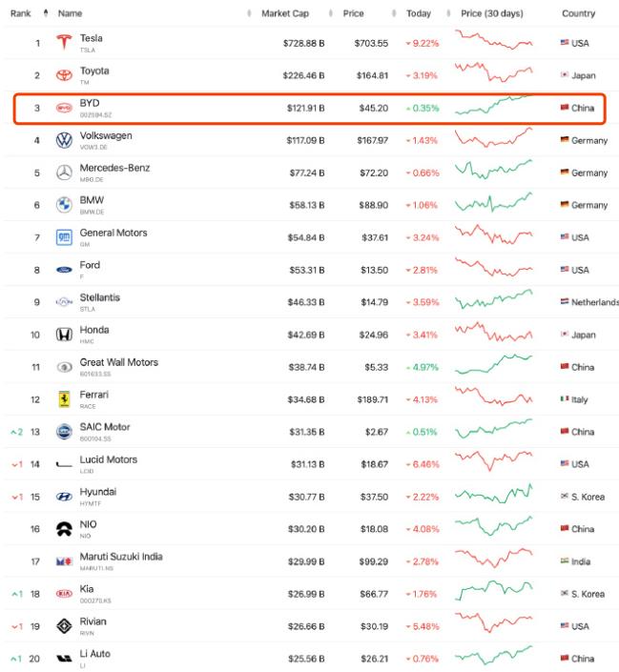Click Honda price $24.96

pyautogui.click(x=374, y=335)
